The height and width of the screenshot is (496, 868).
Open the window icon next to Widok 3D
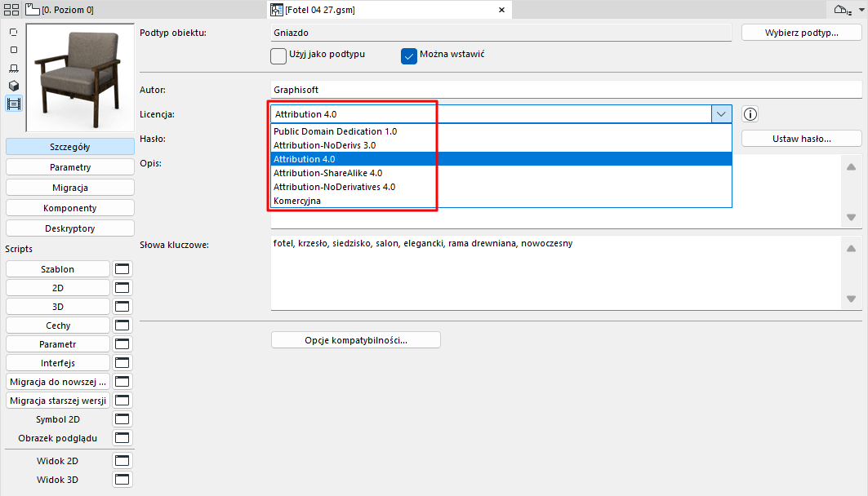point(122,480)
